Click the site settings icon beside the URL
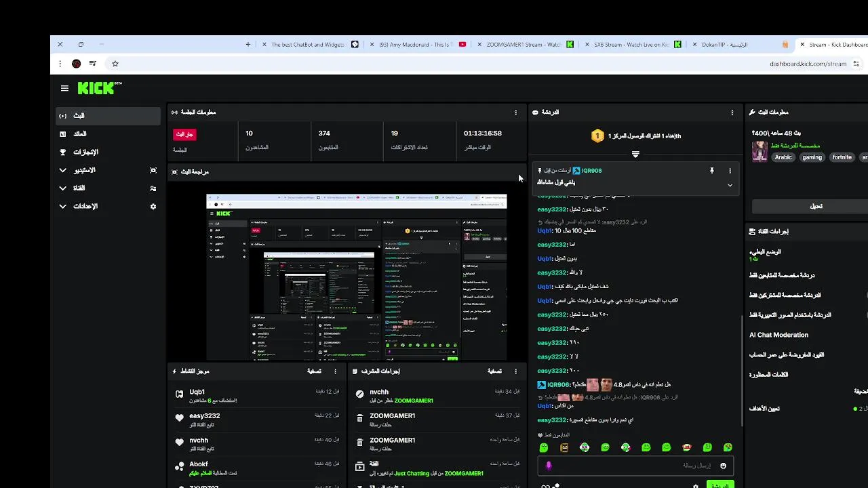Image resolution: width=868 pixels, height=488 pixels. (x=856, y=64)
